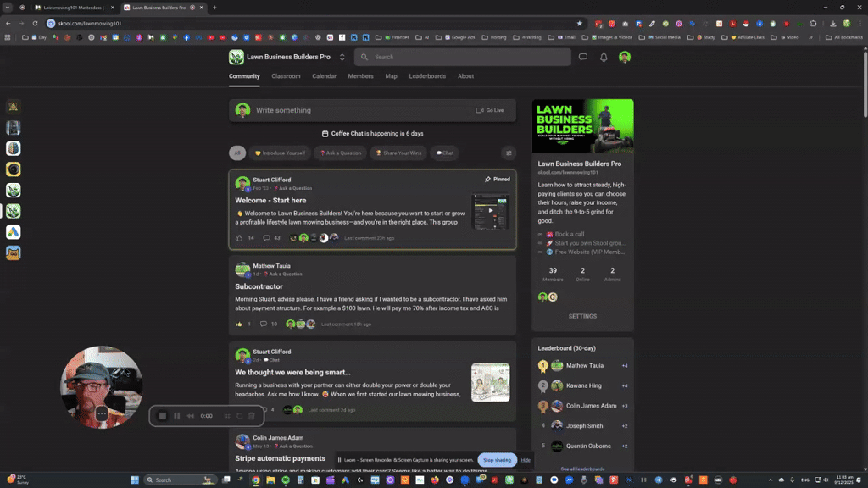Open the post filter settings icon
Viewport: 868px width, 488px height.
pyautogui.click(x=509, y=153)
